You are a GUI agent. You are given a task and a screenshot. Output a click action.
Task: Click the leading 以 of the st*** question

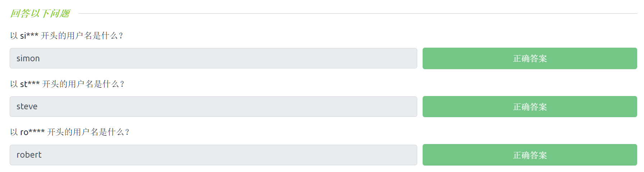pos(14,84)
